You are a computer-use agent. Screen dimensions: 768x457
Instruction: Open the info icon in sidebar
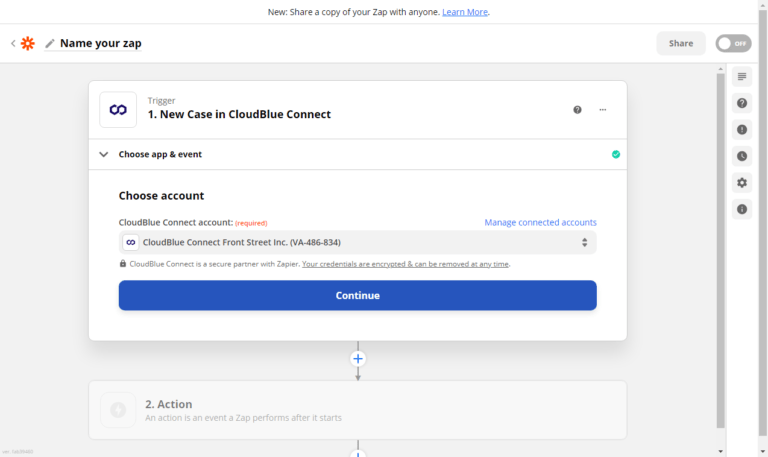coord(742,209)
